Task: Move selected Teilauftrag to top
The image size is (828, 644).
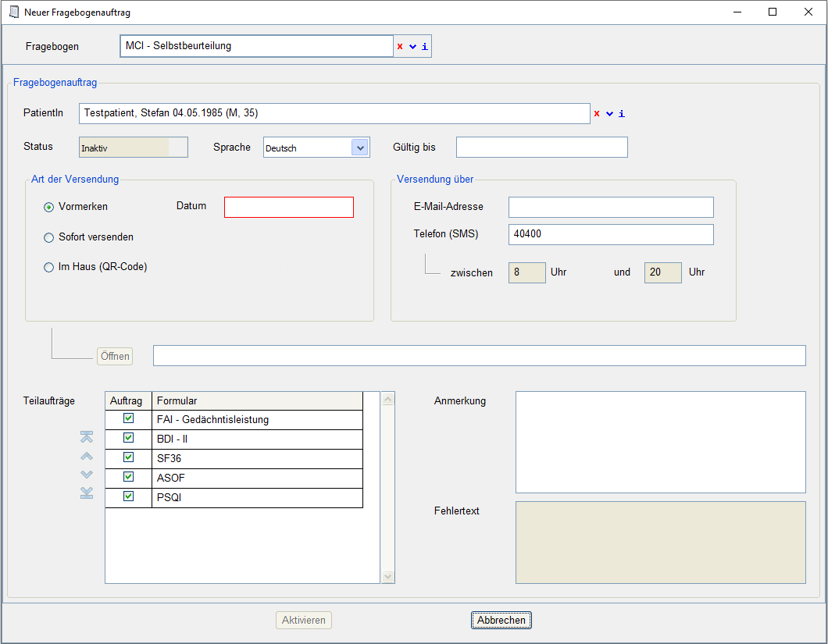Action: coord(87,437)
